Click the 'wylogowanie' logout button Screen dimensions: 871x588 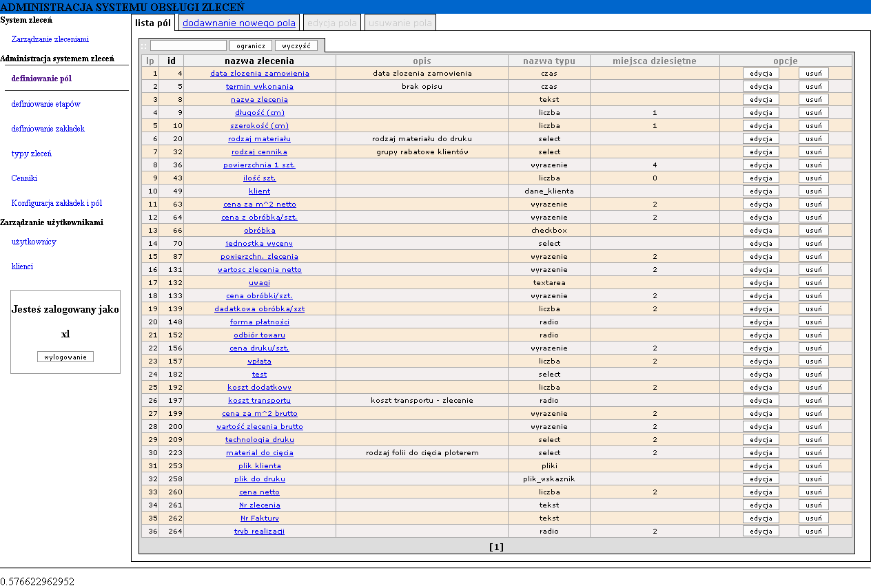point(65,357)
